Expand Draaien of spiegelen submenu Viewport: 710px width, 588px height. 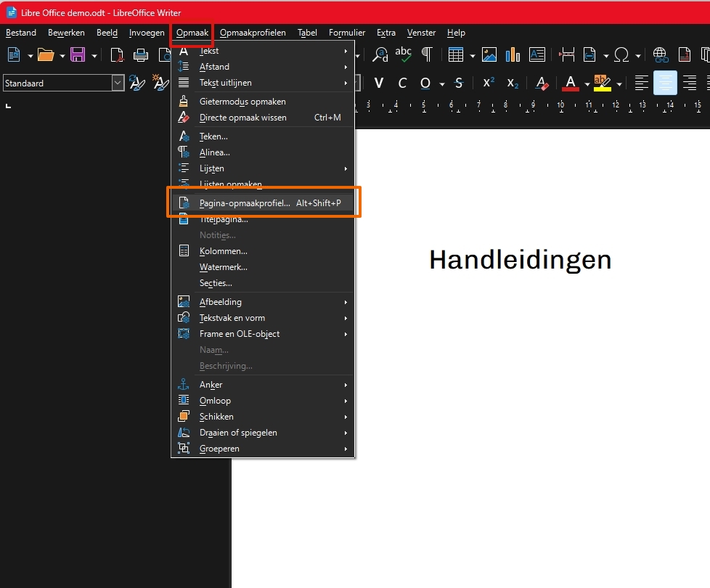pyautogui.click(x=263, y=433)
